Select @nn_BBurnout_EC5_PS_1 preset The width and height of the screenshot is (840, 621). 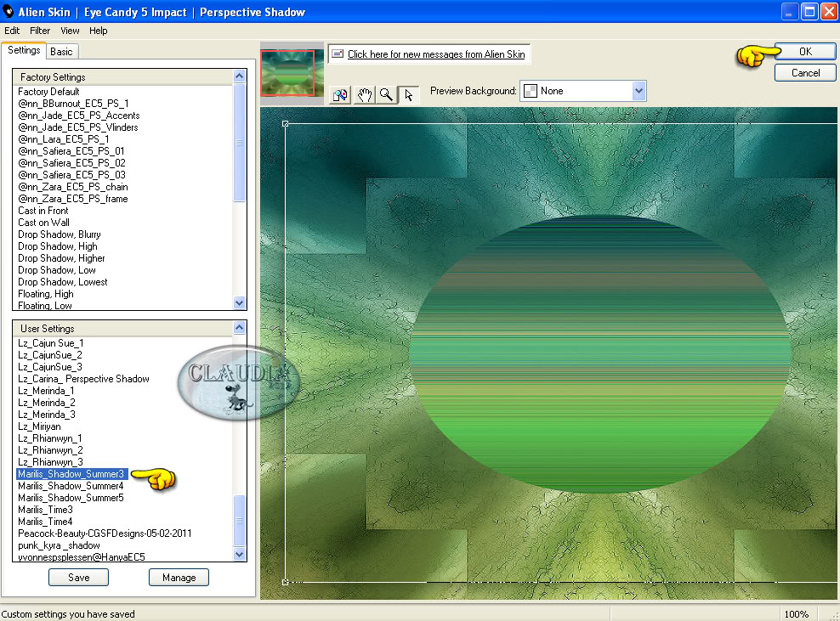pos(73,104)
